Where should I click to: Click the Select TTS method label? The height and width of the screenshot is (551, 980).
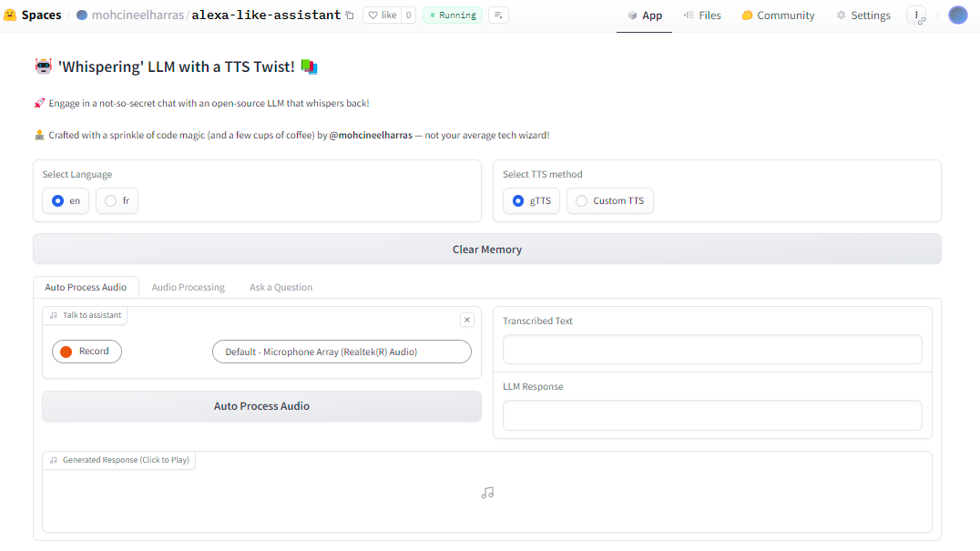point(543,174)
